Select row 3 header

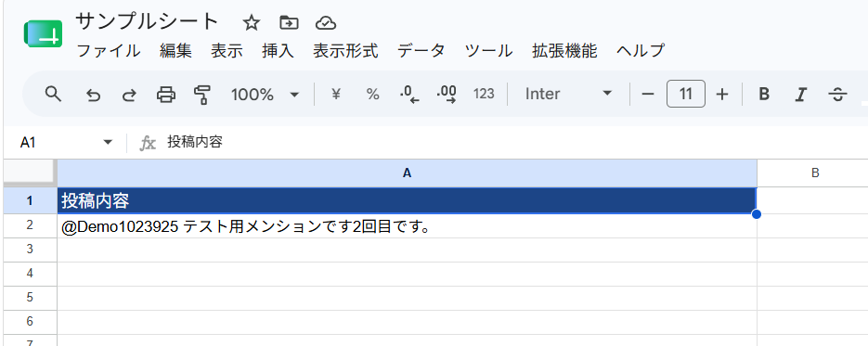tap(30, 250)
